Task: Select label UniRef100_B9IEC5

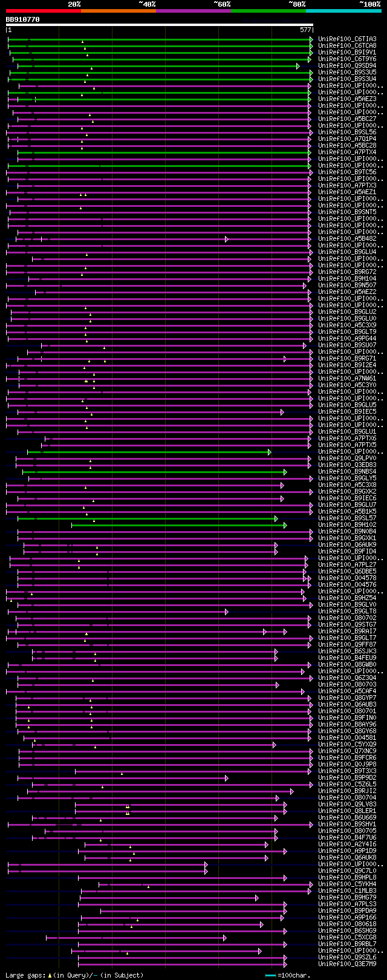Action: click(x=347, y=412)
